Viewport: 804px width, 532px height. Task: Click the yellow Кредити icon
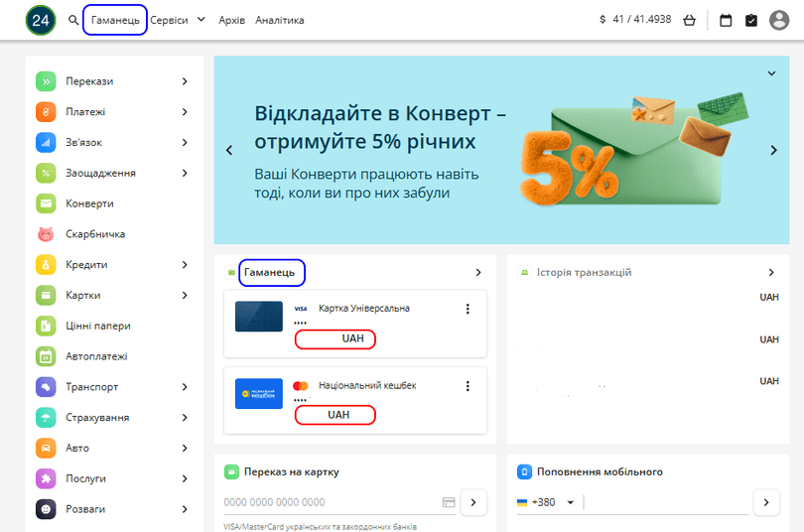click(x=46, y=265)
